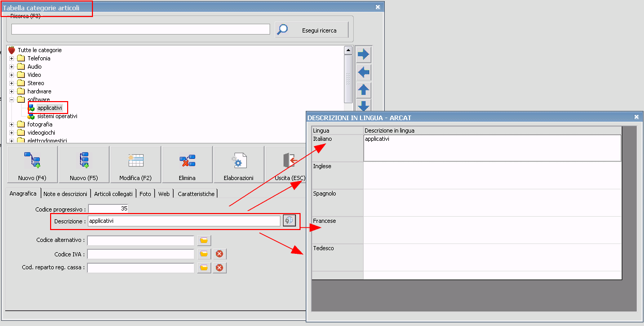This screenshot has width=644, height=326.
Task: Select the Stereo folder icon
Action: (21, 83)
